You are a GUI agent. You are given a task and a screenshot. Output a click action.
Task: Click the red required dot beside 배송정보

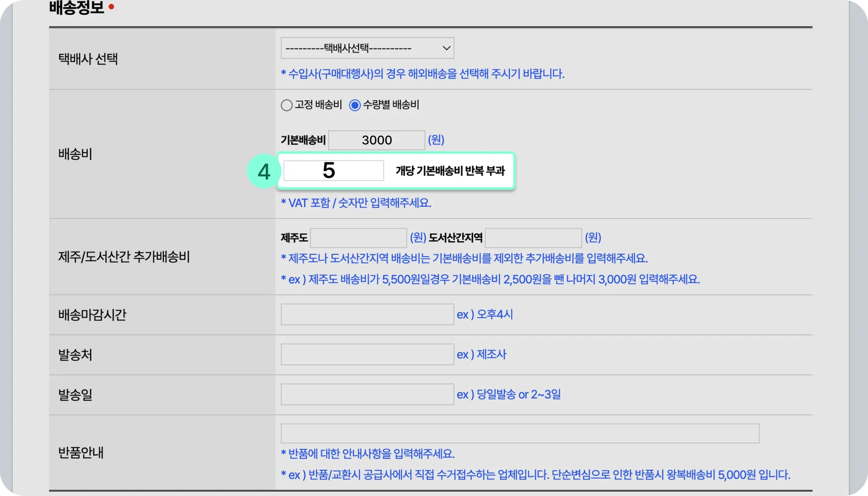tap(111, 7)
